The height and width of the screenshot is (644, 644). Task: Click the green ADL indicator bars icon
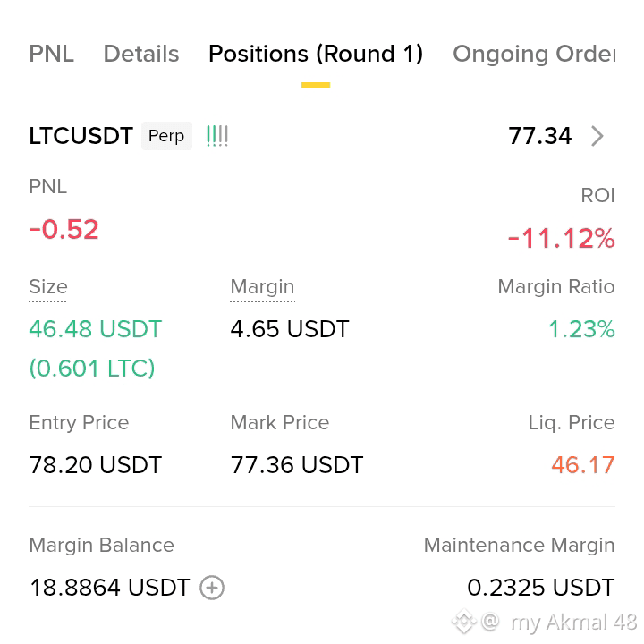(x=217, y=136)
